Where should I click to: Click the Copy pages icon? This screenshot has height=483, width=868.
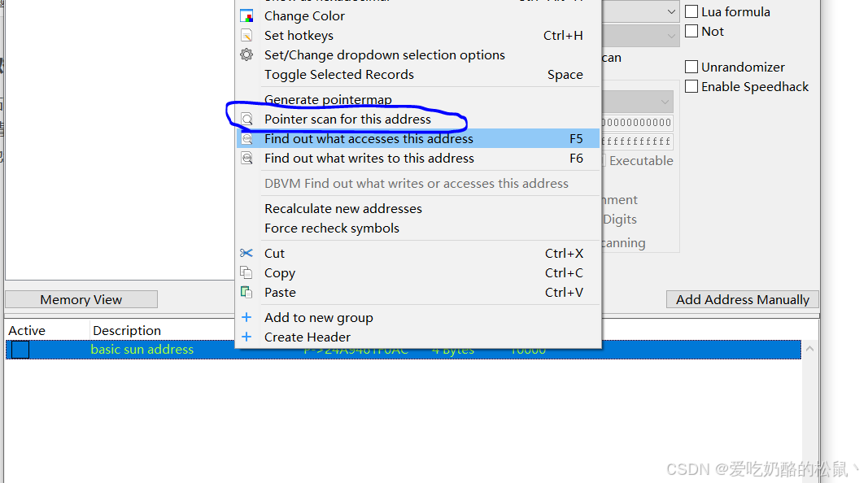[x=246, y=272]
